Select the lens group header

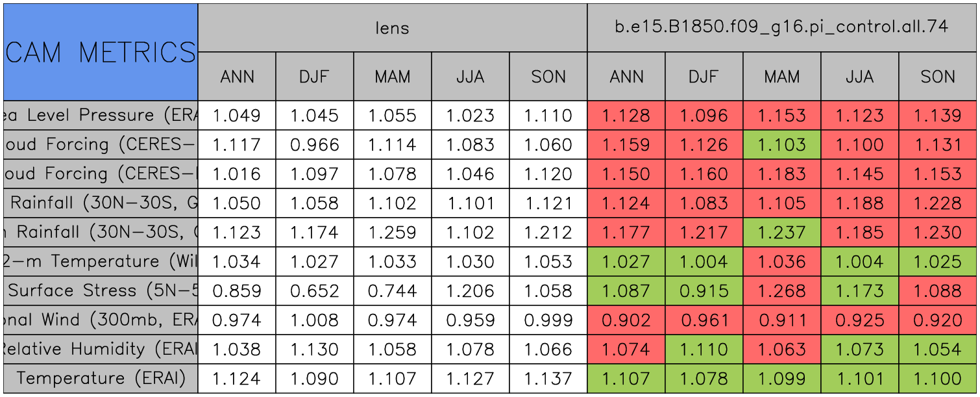(x=392, y=27)
